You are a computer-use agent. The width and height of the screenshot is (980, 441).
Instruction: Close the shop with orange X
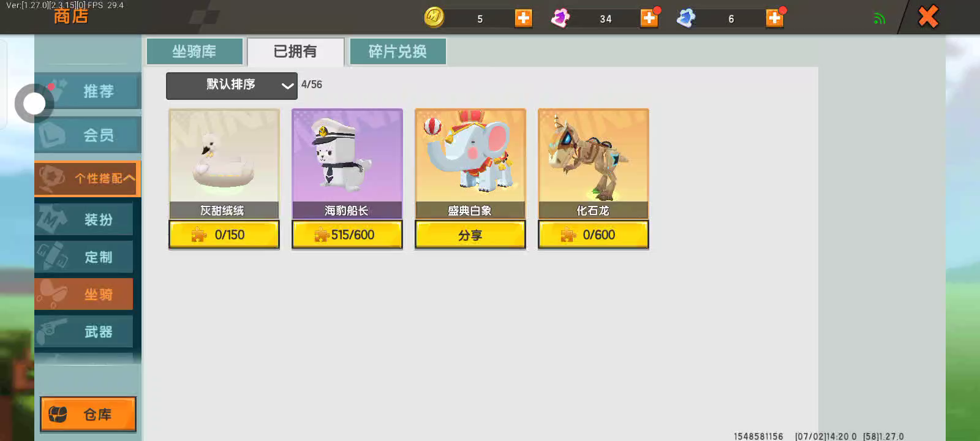(x=928, y=17)
